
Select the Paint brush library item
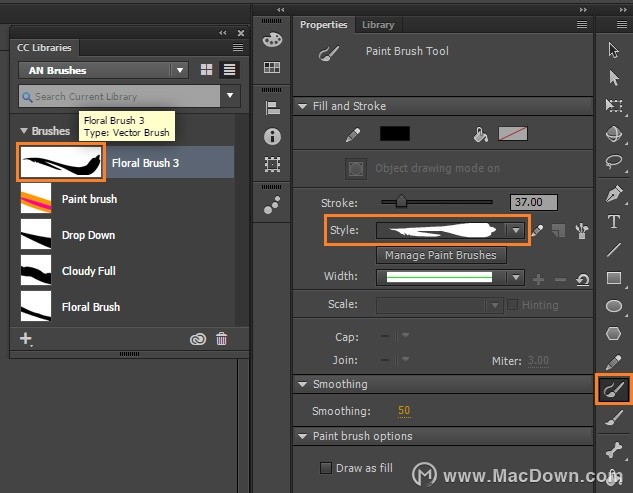pyautogui.click(x=127, y=199)
